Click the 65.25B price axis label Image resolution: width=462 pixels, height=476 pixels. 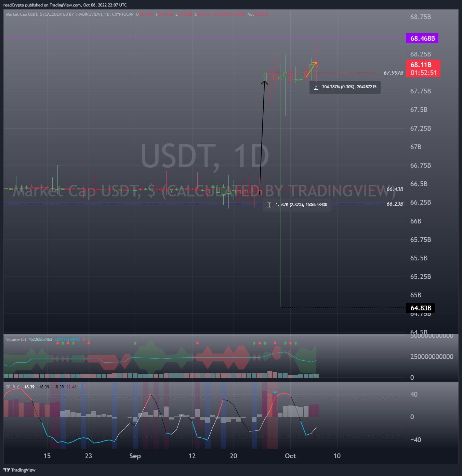(421, 276)
